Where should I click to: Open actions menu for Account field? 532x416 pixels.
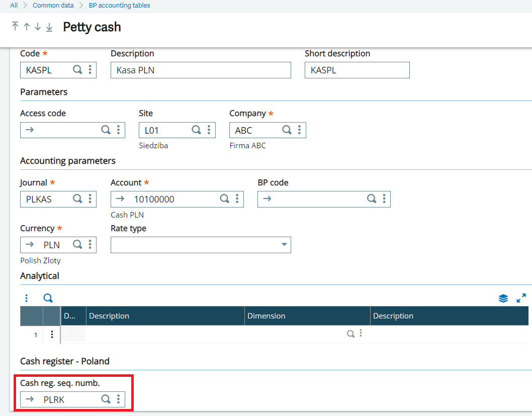tap(237, 199)
